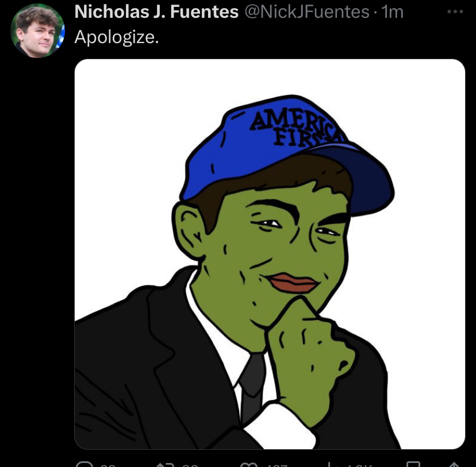
Task: Bookmark the tweet using the bookmark icon
Action: (413, 464)
